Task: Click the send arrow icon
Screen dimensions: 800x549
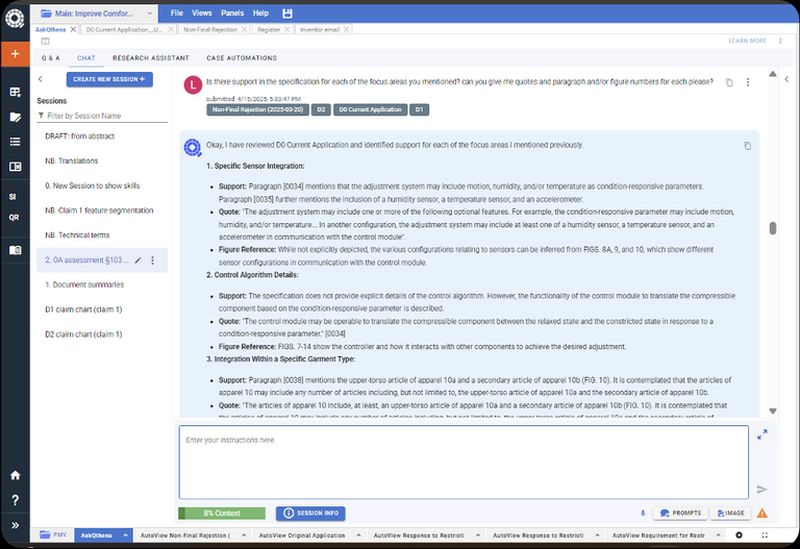Action: click(762, 489)
